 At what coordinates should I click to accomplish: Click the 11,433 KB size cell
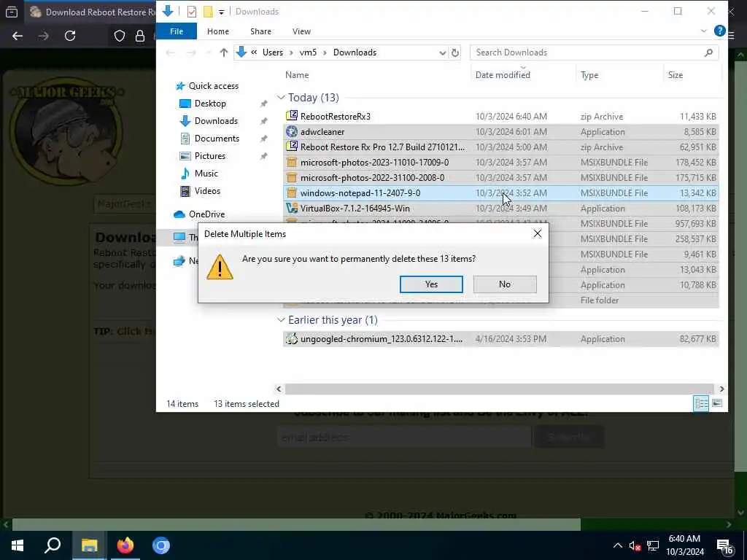point(697,116)
